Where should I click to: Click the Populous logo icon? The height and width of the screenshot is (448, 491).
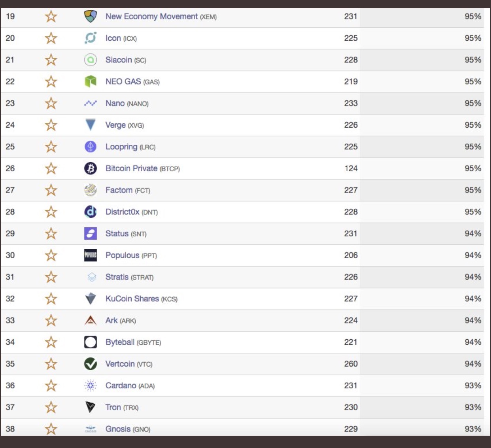pyautogui.click(x=91, y=255)
